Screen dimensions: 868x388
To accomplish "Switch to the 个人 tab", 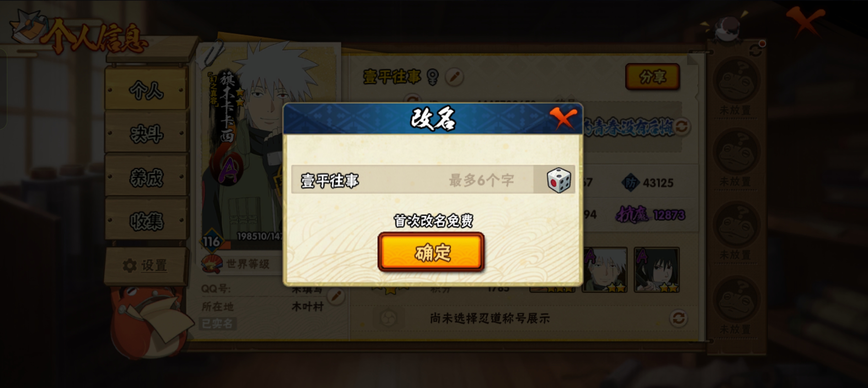I will pos(146,89).
